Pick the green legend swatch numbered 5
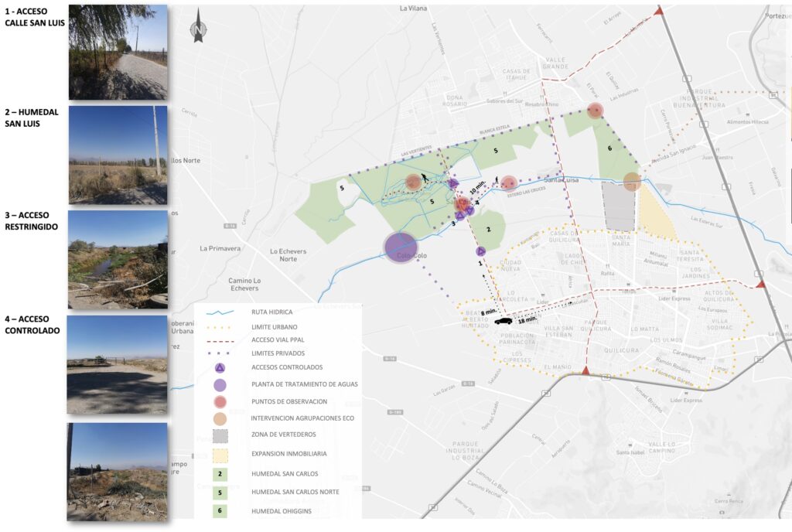This screenshot has height=532, width=792. point(220,492)
